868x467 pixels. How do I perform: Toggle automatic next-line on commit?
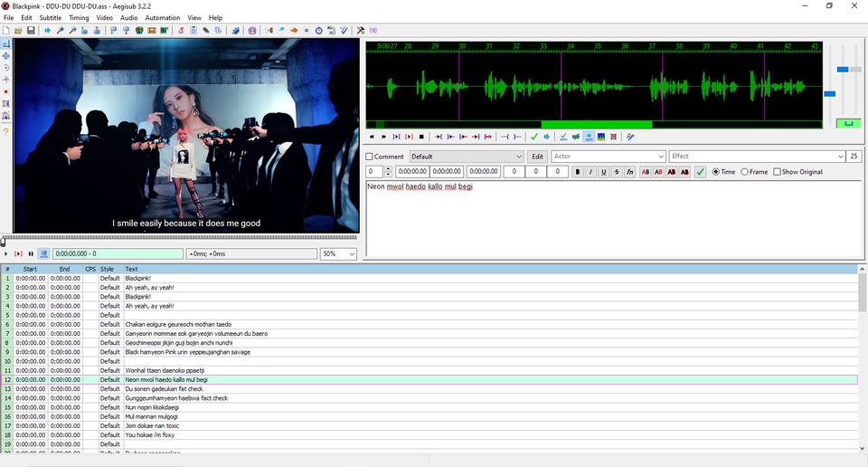point(576,137)
